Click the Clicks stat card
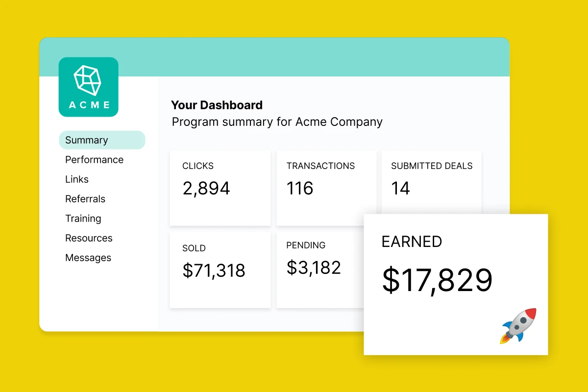This screenshot has width=588, height=392. (x=220, y=188)
